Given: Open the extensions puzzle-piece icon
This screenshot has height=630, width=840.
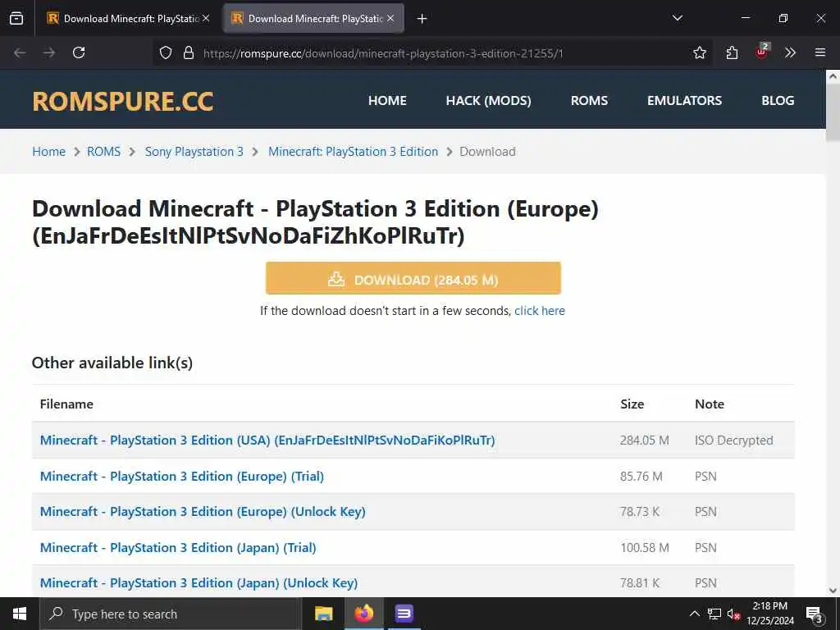Looking at the screenshot, I should click(732, 52).
